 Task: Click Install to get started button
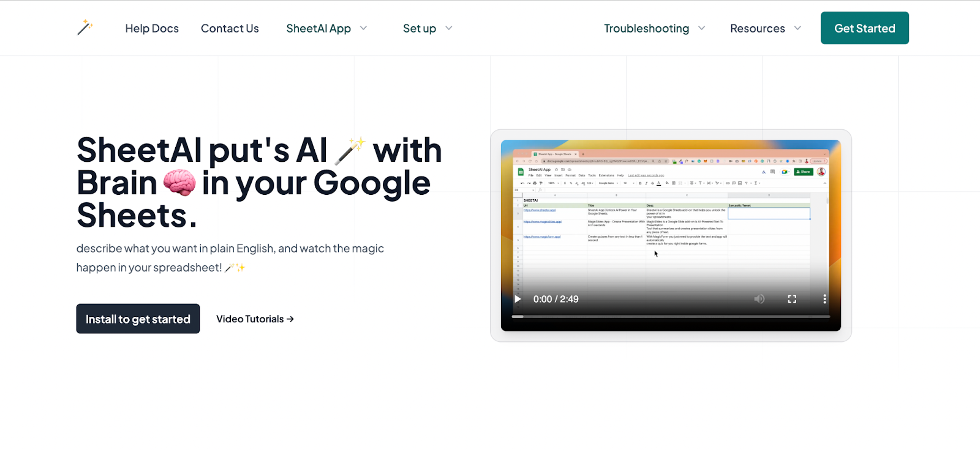coord(138,319)
